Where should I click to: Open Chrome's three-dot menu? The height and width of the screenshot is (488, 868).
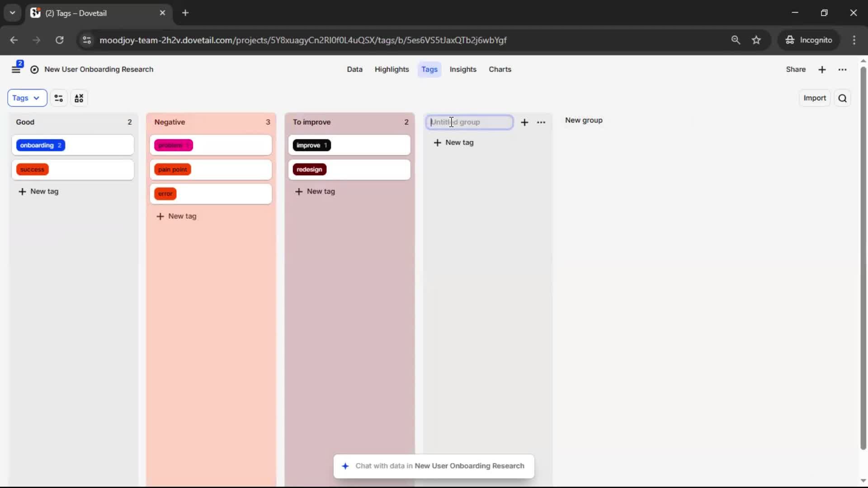click(854, 40)
